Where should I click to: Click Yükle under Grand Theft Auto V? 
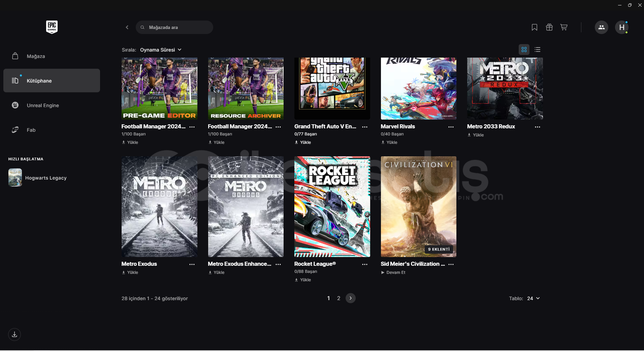tap(303, 142)
